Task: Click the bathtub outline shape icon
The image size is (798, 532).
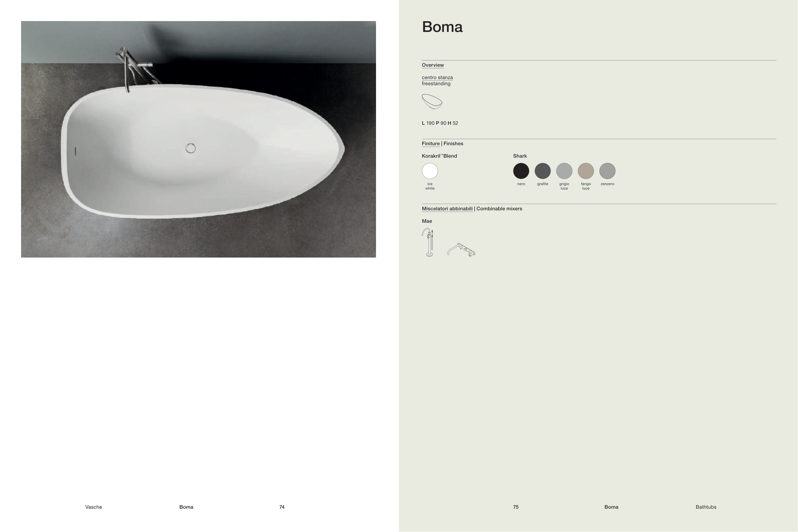Action: click(432, 101)
